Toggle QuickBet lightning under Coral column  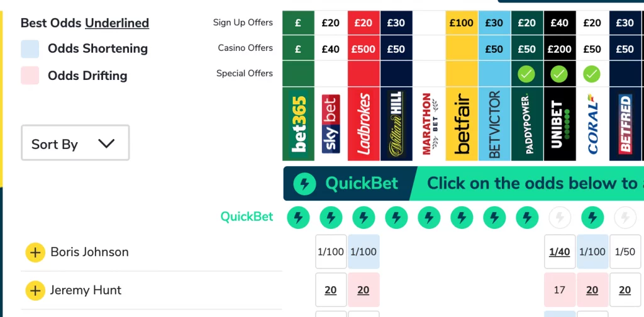592,218
